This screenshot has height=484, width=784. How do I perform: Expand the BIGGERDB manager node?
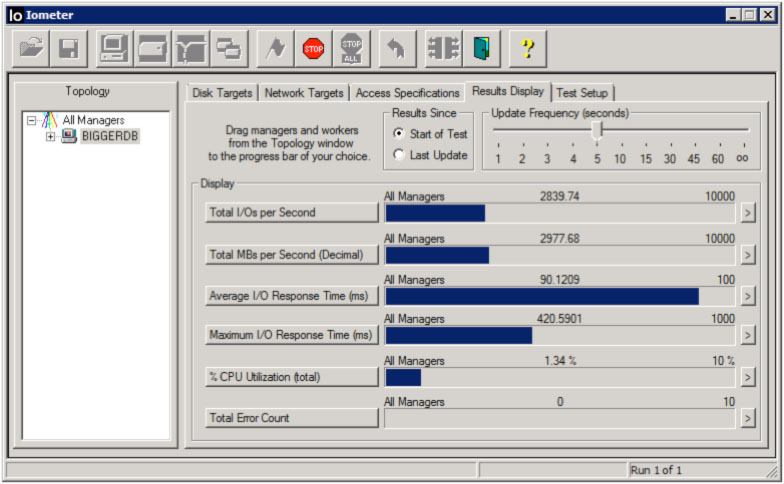click(x=50, y=136)
